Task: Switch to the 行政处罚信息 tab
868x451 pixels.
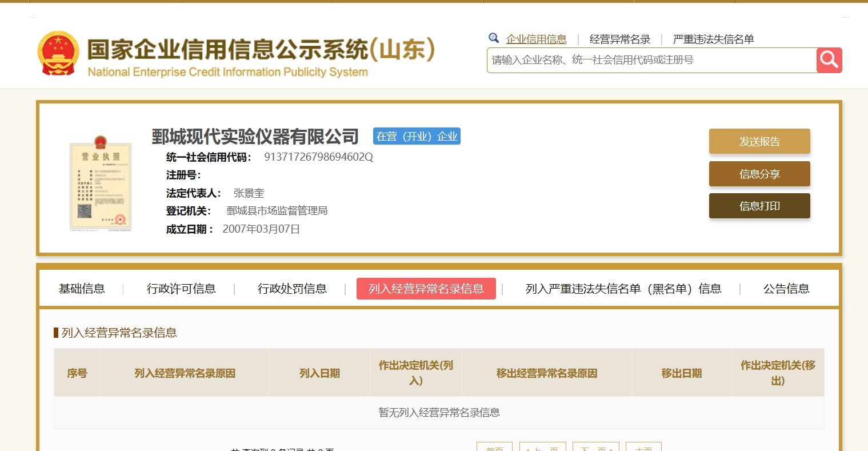Action: click(x=292, y=289)
